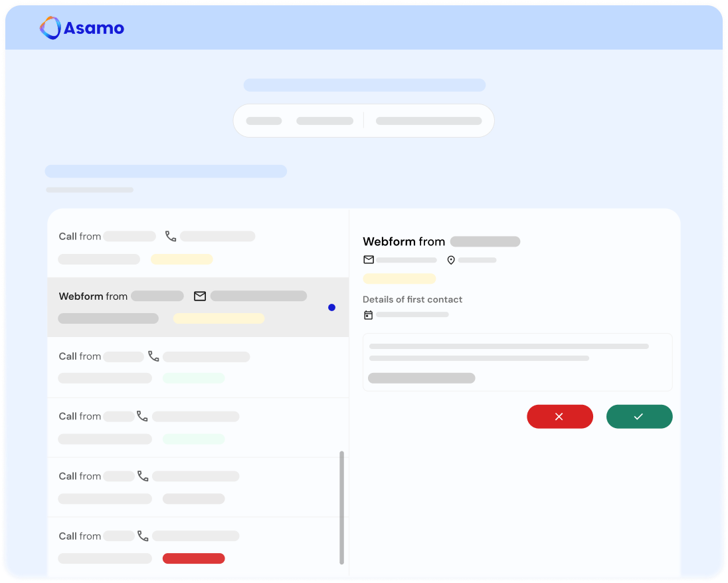Select the envelope icon in the Webform list item
The image size is (728, 583).
click(x=200, y=296)
